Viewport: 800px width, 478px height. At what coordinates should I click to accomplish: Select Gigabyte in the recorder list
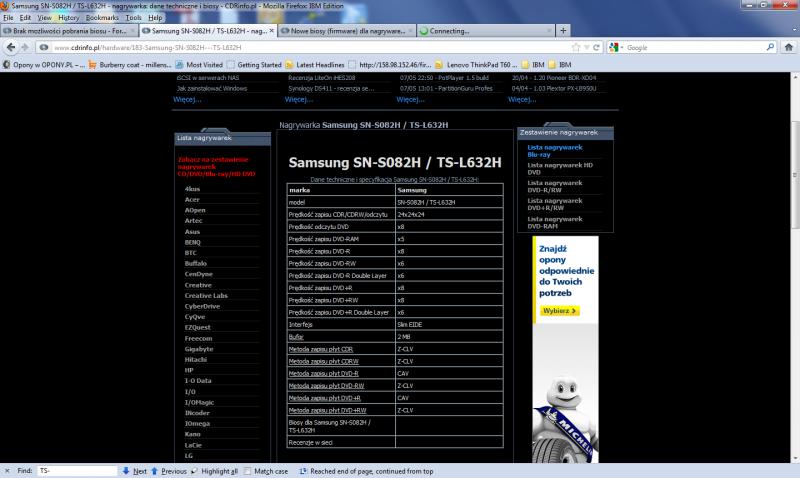click(x=198, y=349)
